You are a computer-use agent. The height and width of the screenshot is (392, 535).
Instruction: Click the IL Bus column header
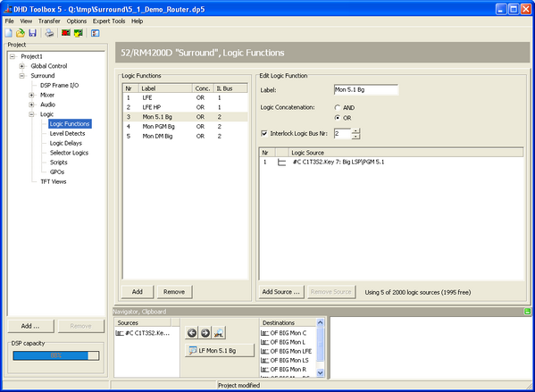pyautogui.click(x=230, y=88)
